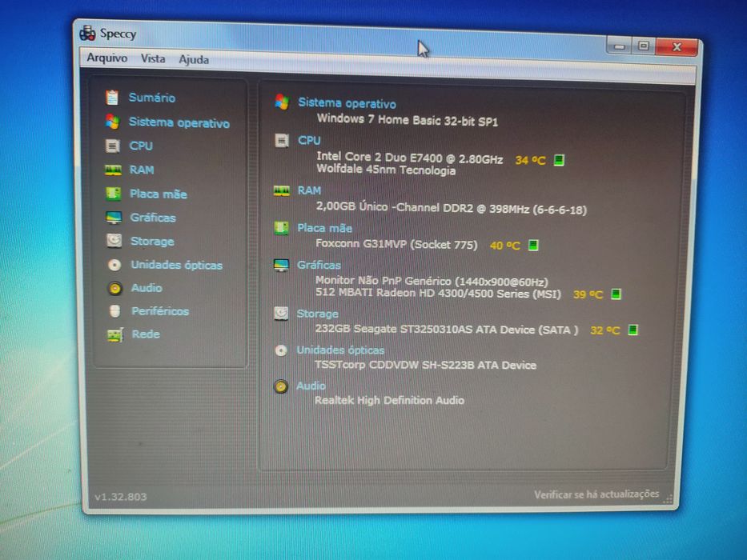Image resolution: width=747 pixels, height=560 pixels.
Task: Click the Rede network card icon in sidebar
Action: [115, 334]
